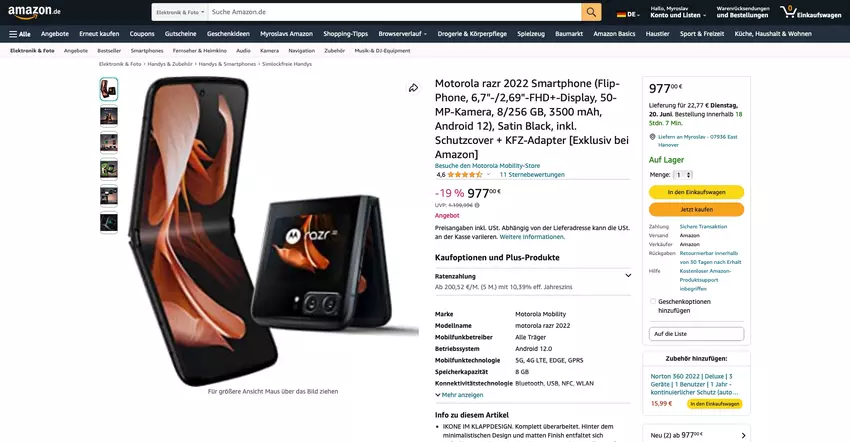850x442 pixels.
Task: Go to the Amazon.de logo home
Action: click(34, 12)
